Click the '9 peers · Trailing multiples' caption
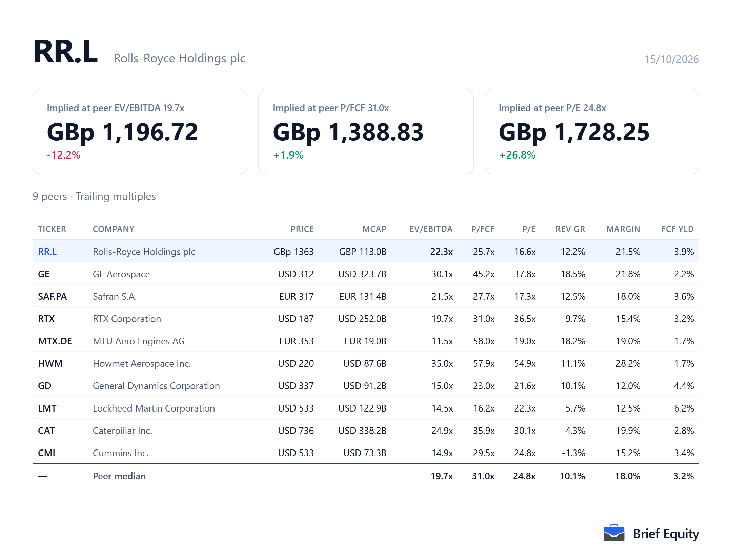This screenshot has width=732, height=560. tap(94, 196)
